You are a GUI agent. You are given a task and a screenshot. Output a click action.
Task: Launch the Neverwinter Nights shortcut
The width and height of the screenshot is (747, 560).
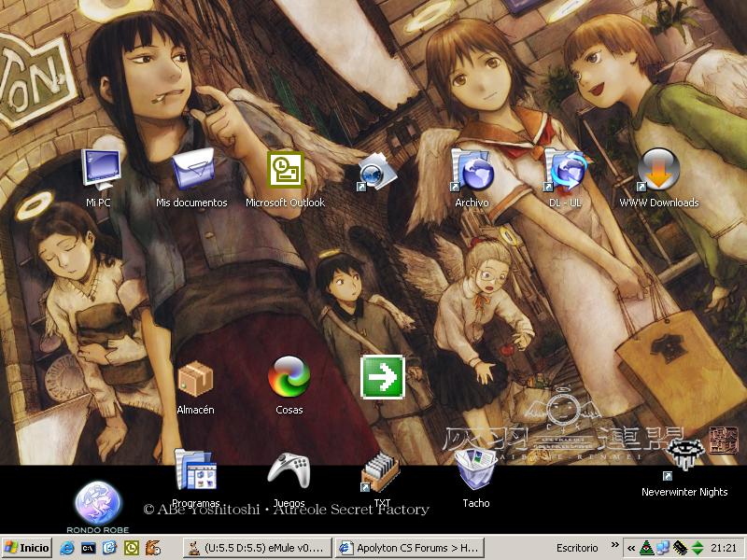pos(684,459)
